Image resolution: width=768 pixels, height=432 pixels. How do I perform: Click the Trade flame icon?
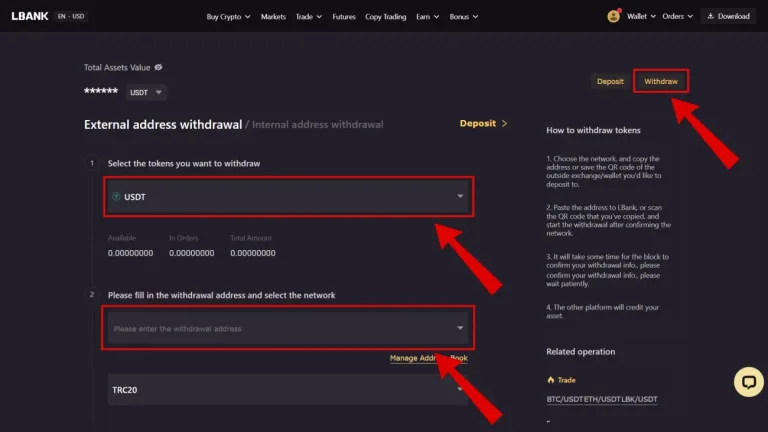pyautogui.click(x=550, y=379)
